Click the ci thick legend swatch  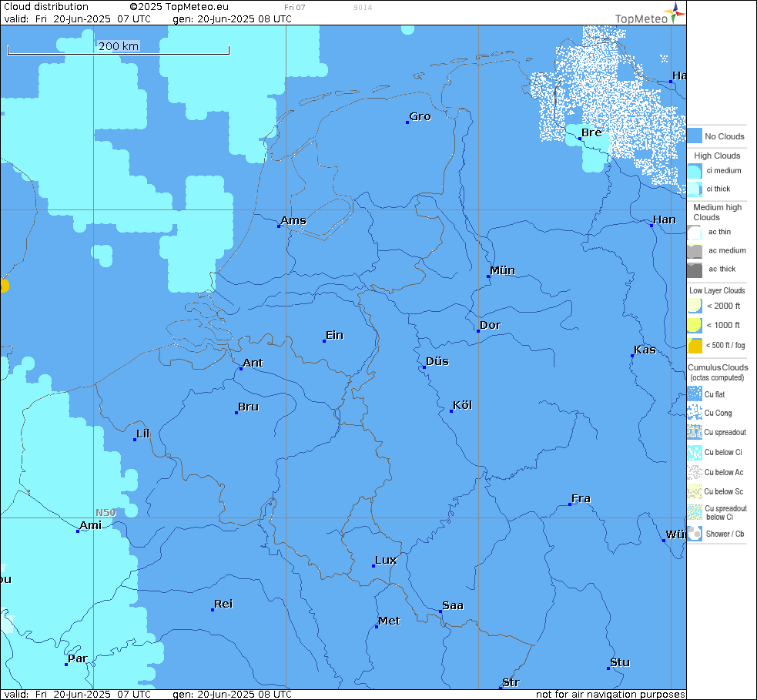click(695, 189)
